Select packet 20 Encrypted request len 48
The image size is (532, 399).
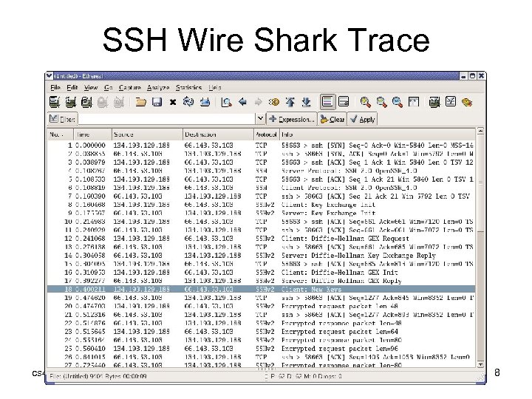[261, 306]
